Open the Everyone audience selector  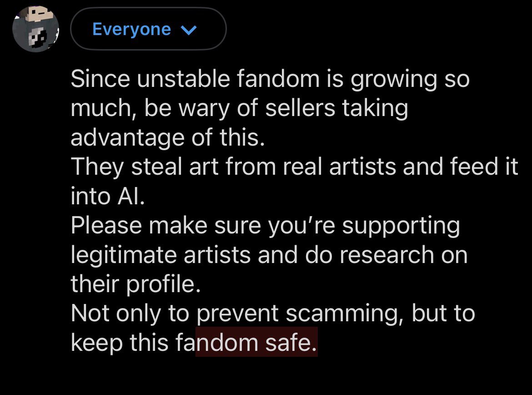[x=148, y=29]
